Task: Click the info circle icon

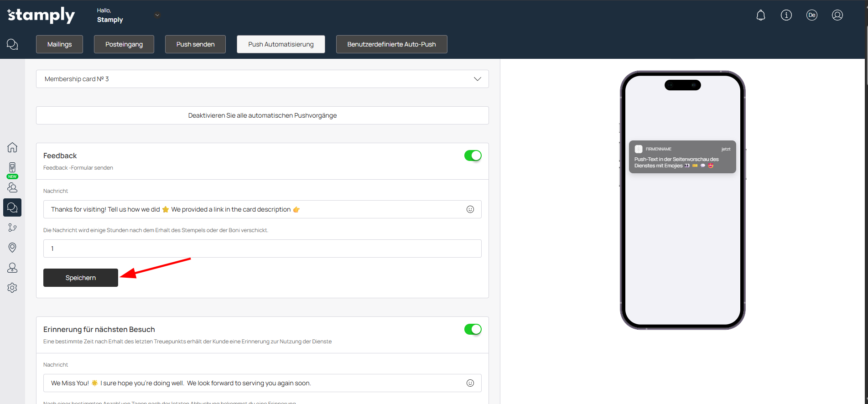Action: click(x=786, y=16)
